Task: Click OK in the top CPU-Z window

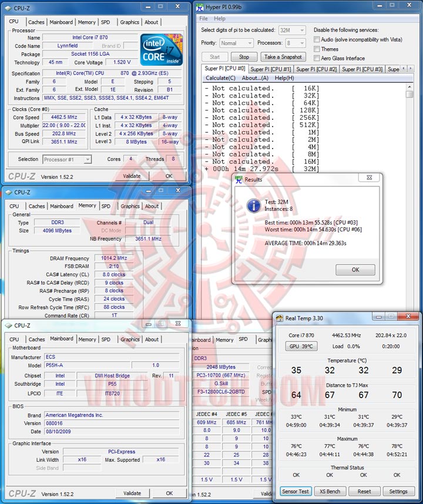Action: [169, 176]
